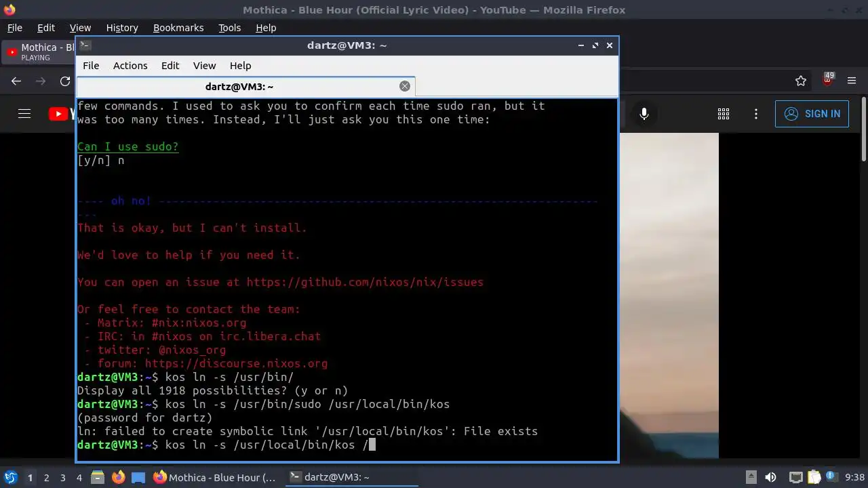The height and width of the screenshot is (488, 868).
Task: Open the volume control tray icon
Action: pos(770,477)
